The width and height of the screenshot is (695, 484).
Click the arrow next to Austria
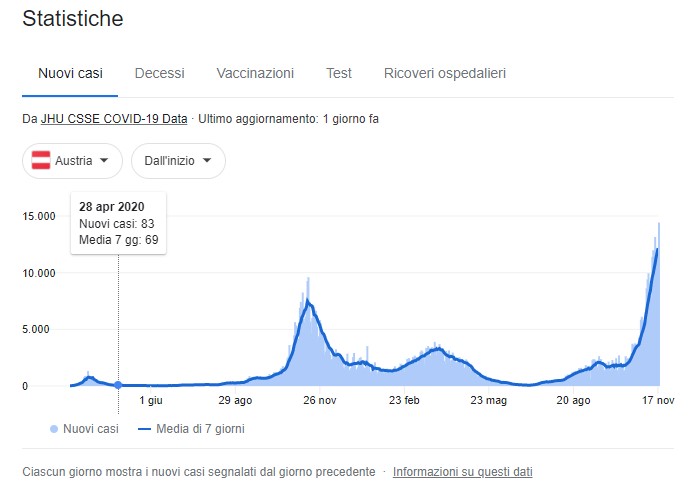coord(104,160)
